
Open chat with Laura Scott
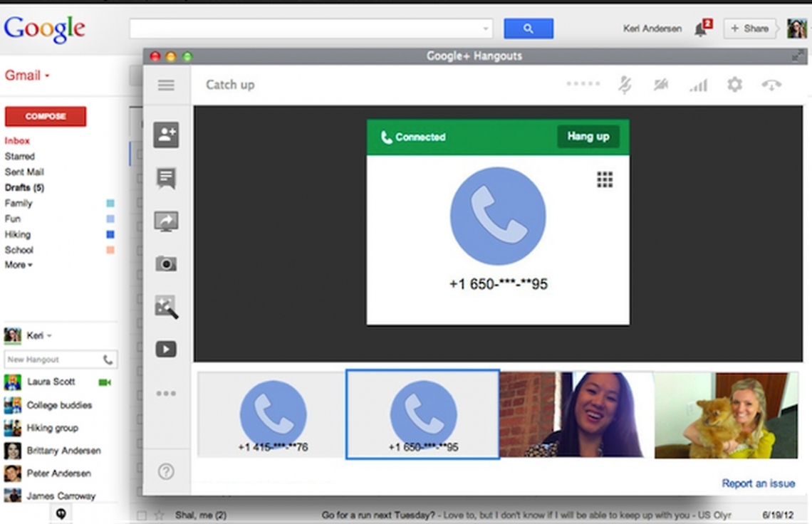[x=51, y=382]
